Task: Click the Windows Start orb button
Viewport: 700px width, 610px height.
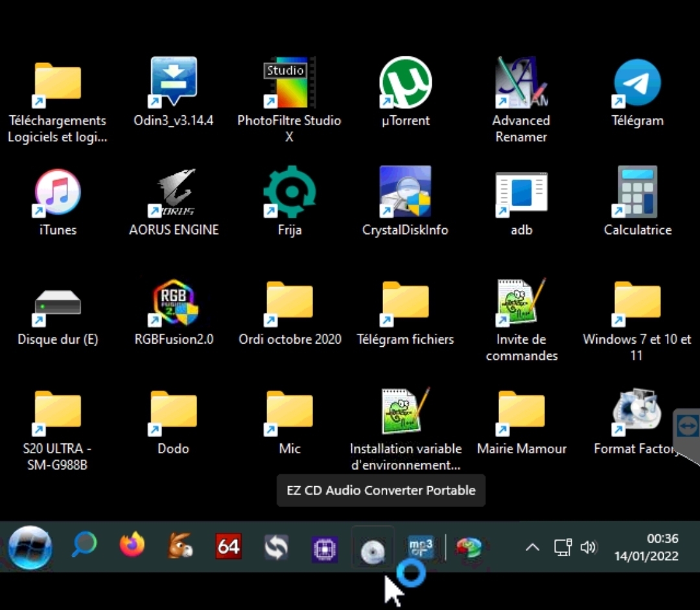Action: (30, 548)
